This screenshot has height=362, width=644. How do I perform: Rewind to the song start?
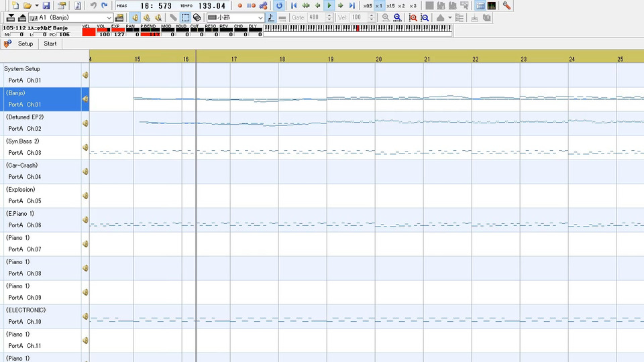tap(294, 6)
